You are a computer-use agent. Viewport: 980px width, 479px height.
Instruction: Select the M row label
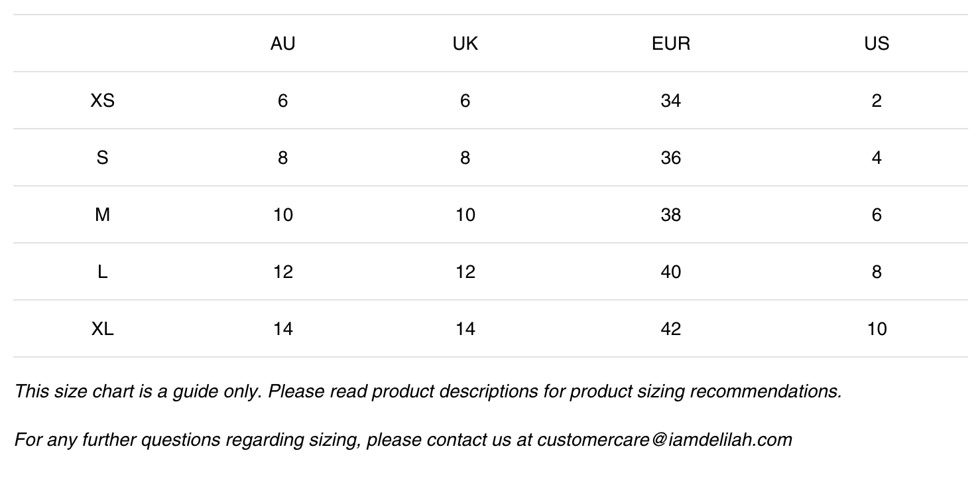pyautogui.click(x=102, y=215)
